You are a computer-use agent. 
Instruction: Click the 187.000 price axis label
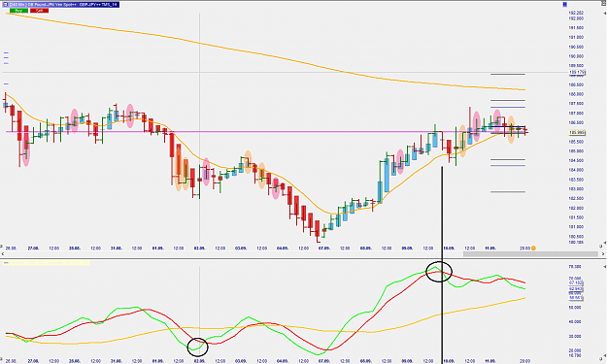click(x=576, y=114)
